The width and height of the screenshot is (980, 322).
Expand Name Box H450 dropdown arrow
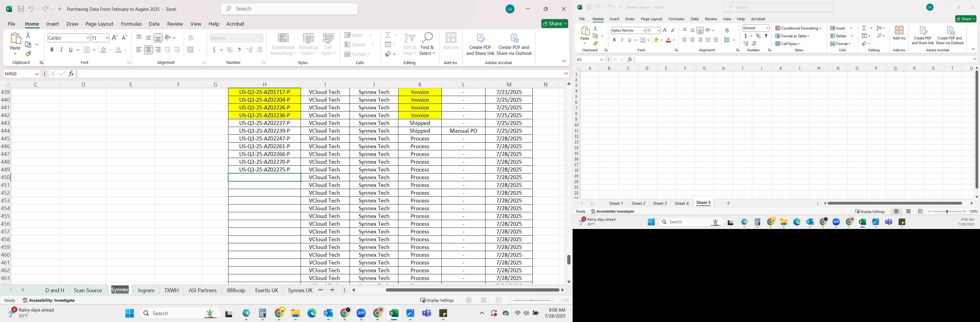[37, 74]
